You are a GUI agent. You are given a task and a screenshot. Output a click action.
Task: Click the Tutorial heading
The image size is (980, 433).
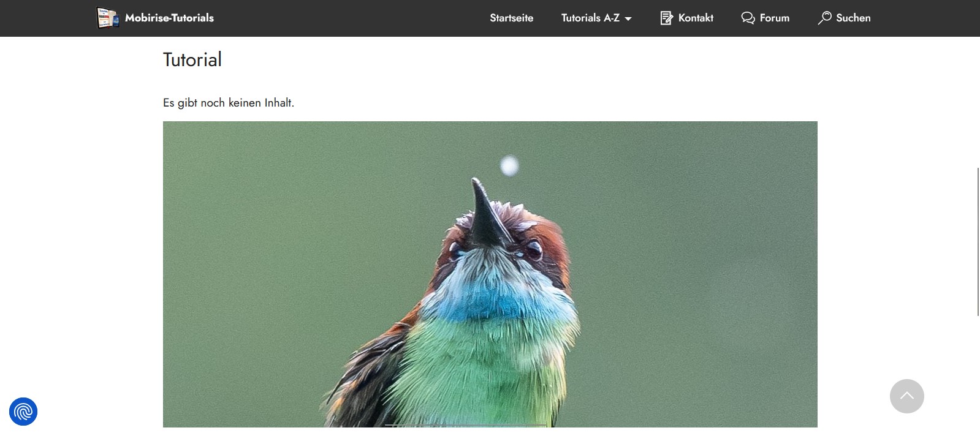192,59
